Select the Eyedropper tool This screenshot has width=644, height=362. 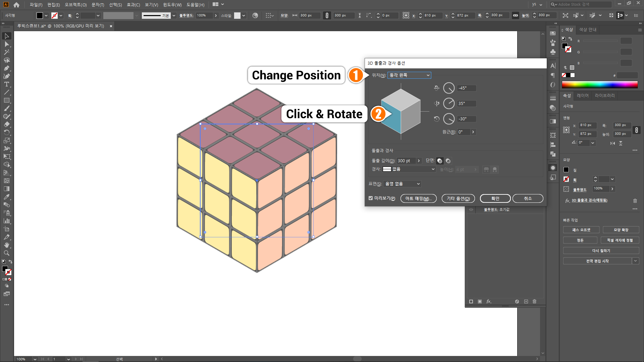pos(7,197)
